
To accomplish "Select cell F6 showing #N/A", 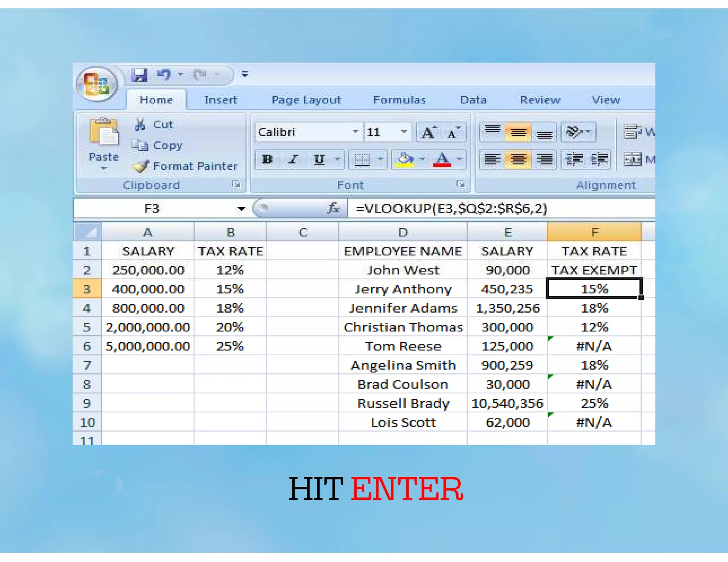I will [x=594, y=346].
